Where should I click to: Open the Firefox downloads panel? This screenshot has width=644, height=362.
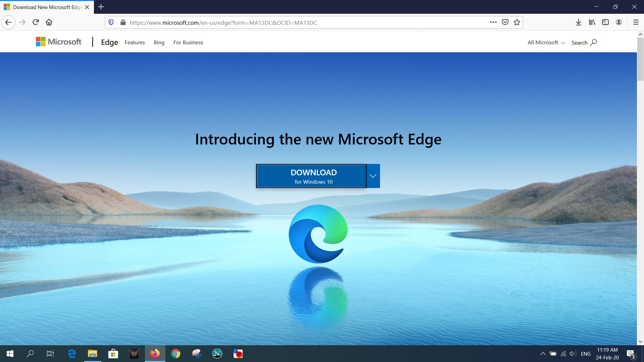point(579,22)
